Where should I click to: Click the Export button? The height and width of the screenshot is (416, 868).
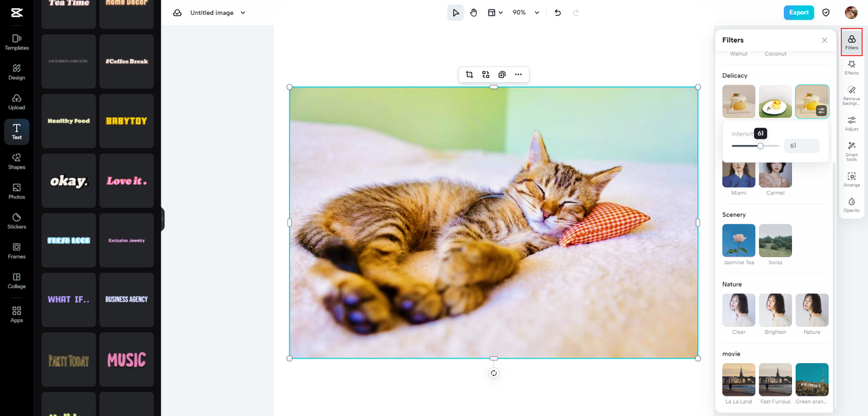[799, 12]
